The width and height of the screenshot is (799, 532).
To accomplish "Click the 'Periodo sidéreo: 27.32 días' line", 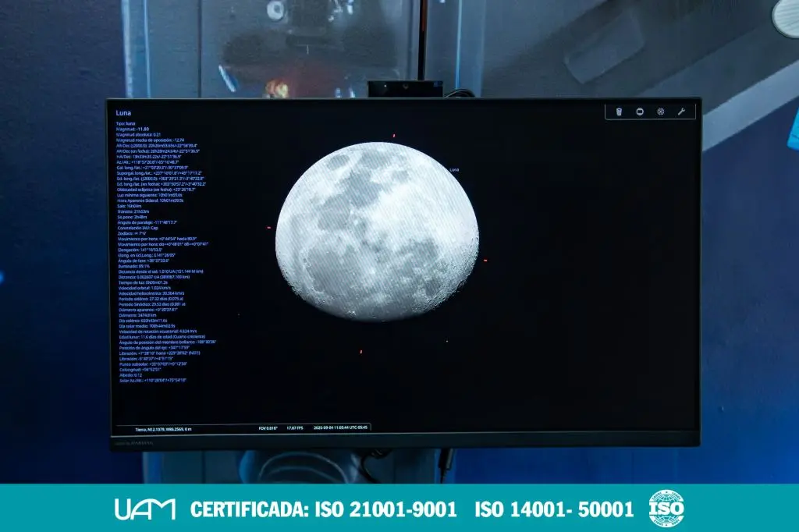I will click(x=151, y=299).
